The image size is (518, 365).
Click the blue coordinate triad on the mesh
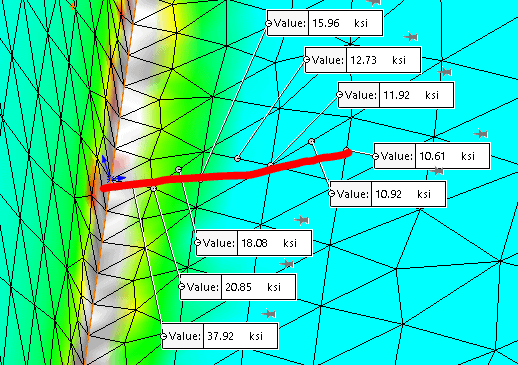pyautogui.click(x=112, y=171)
